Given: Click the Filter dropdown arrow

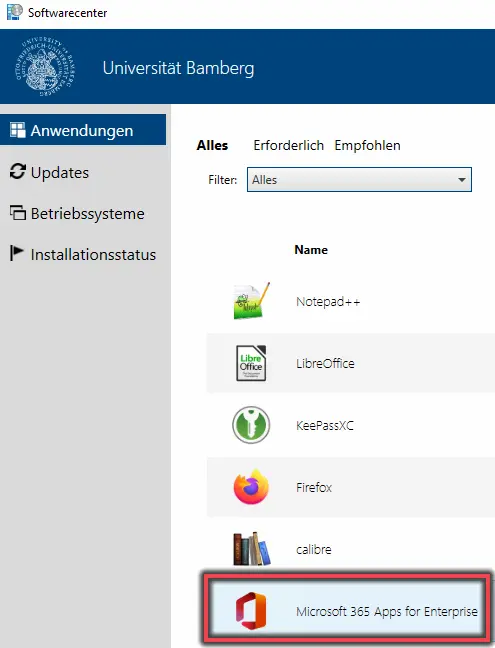Looking at the screenshot, I should coord(462,180).
